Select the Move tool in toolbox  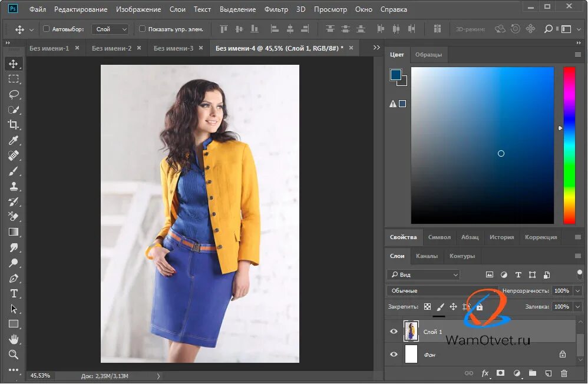point(14,64)
